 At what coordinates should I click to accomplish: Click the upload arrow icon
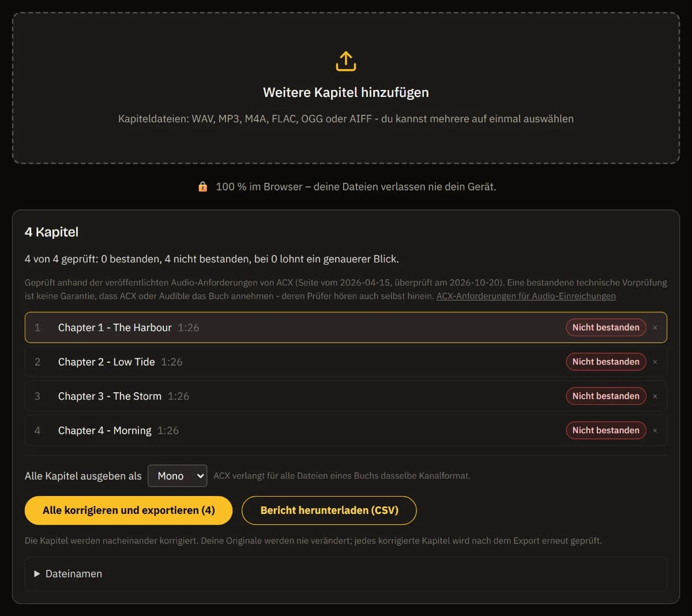pos(346,61)
